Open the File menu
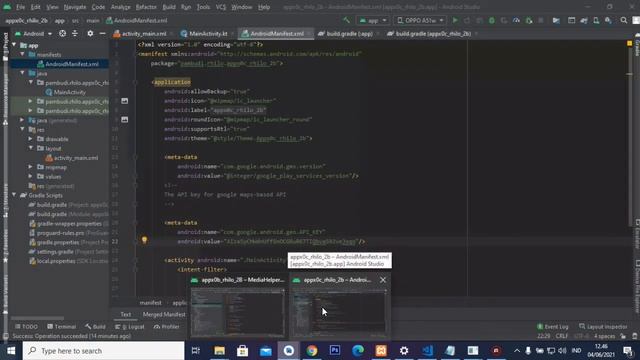This screenshot has width=640, height=360. (x=20, y=7)
